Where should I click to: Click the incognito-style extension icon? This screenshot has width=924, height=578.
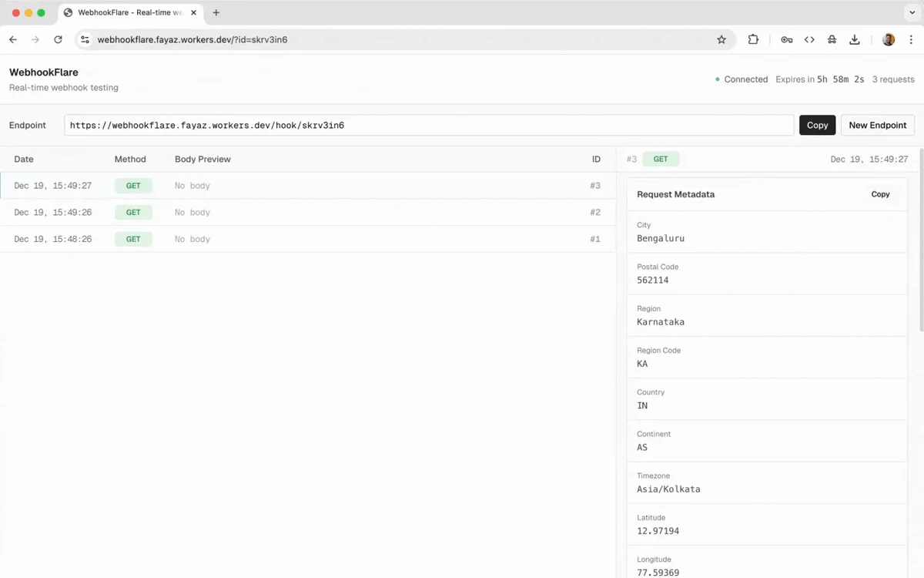click(x=832, y=40)
